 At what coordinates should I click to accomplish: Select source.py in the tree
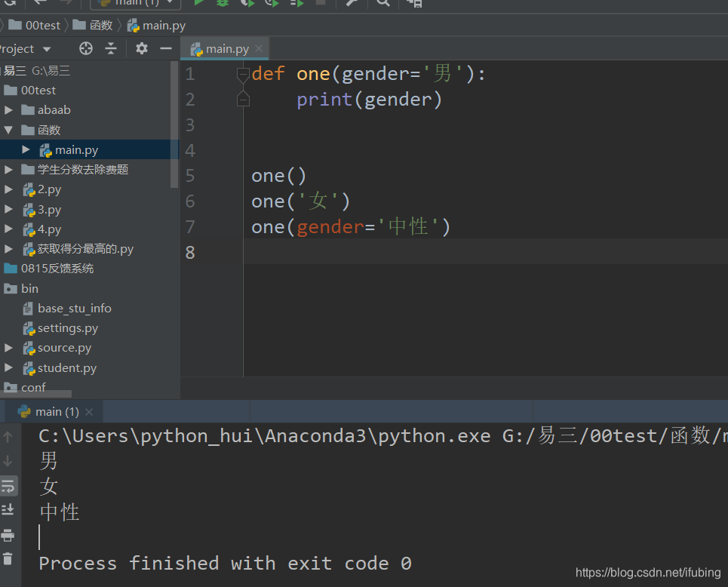click(x=64, y=348)
